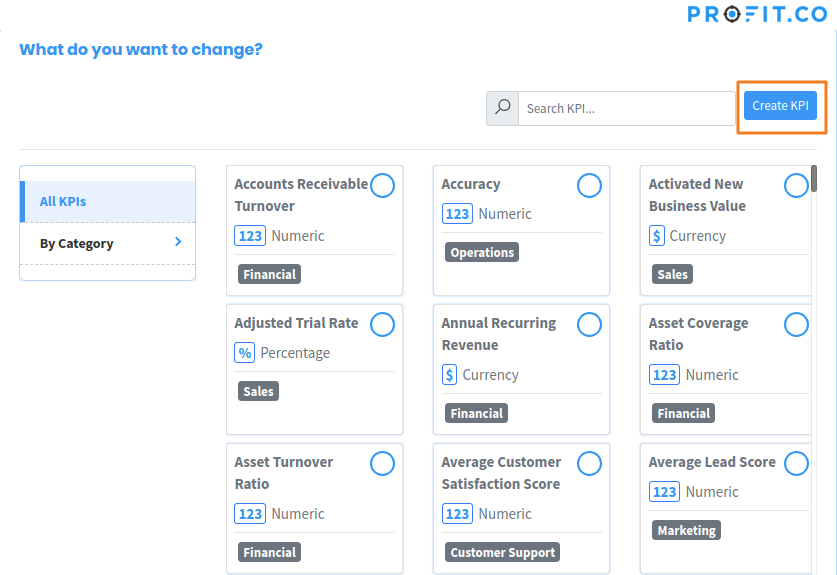Click the dollar icon on the Activated New Business Value card
This screenshot has width=837, height=575.
coord(657,235)
